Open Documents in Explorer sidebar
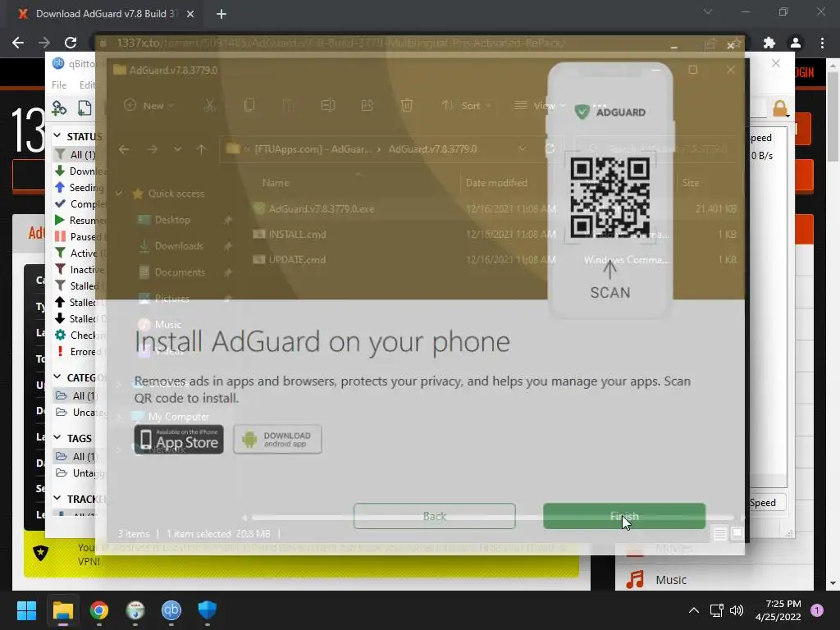Viewport: 840px width, 630px height. pos(180,272)
